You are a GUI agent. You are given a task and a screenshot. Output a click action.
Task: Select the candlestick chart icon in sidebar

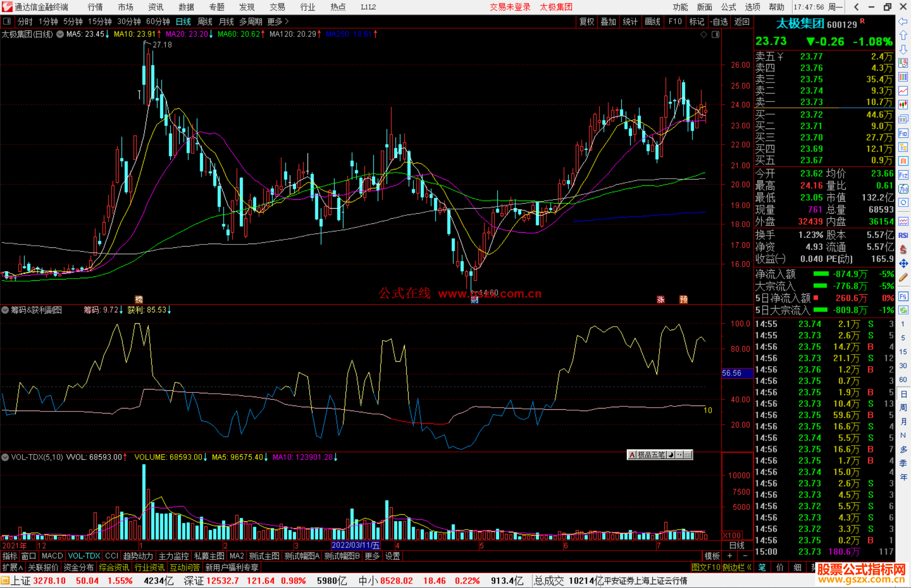(x=903, y=105)
